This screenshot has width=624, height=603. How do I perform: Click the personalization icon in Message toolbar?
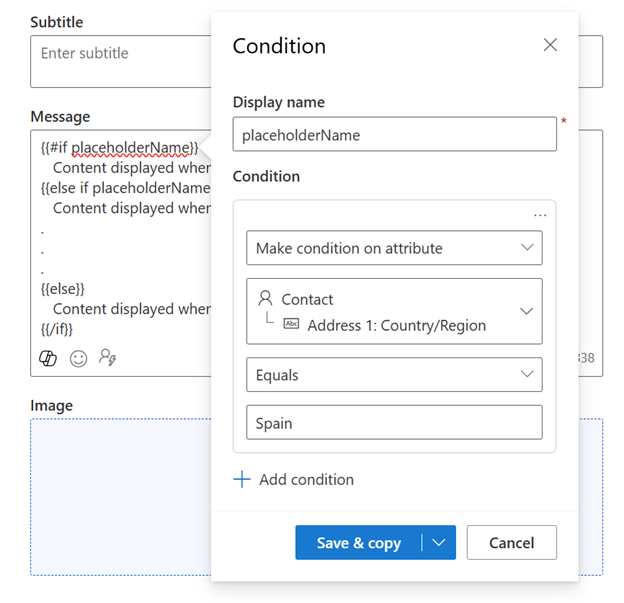tap(108, 358)
